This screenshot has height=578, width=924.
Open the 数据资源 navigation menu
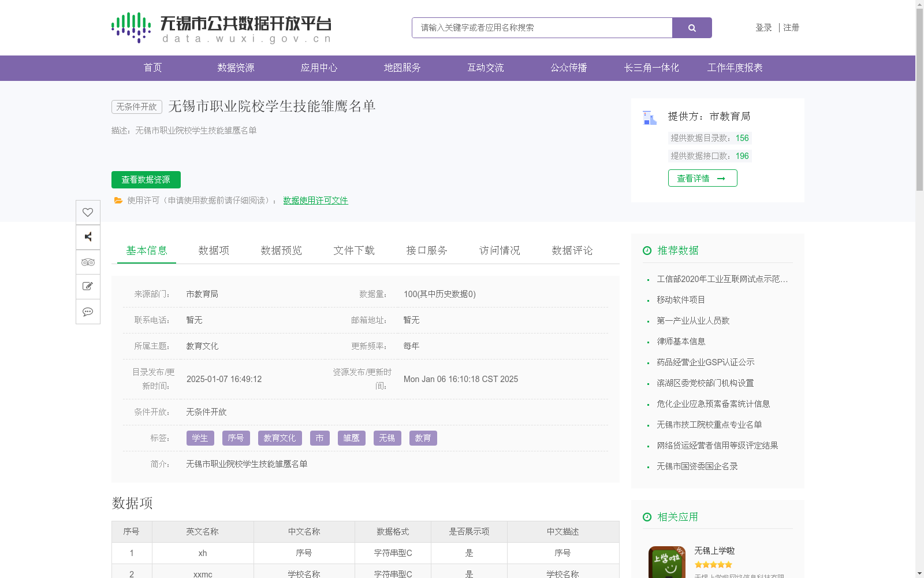pyautogui.click(x=236, y=68)
